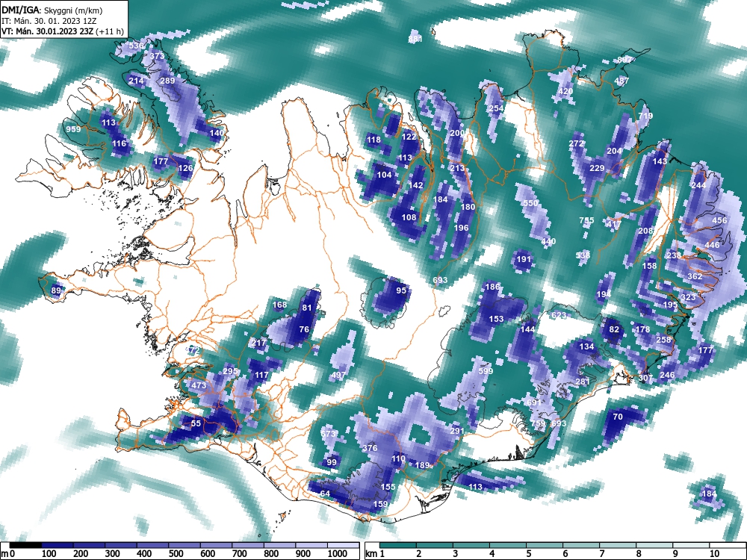Image resolution: width=747 pixels, height=560 pixels.
Task: Click the map value '81'
Action: (307, 308)
